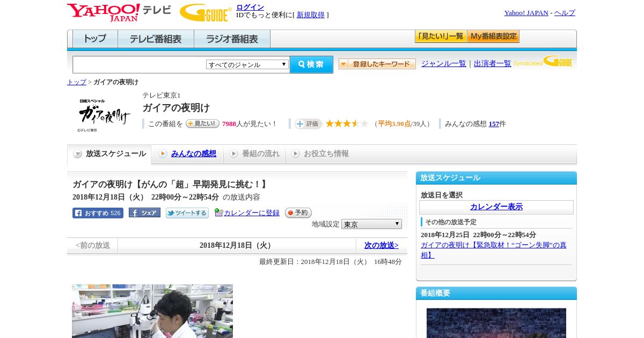
Task: Select the 番組の流れ tab
Action: [x=254, y=154]
